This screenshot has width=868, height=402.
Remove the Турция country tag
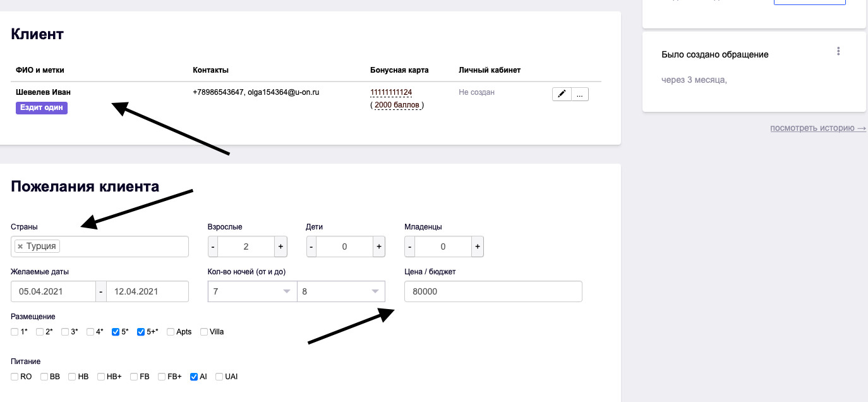[x=20, y=247]
